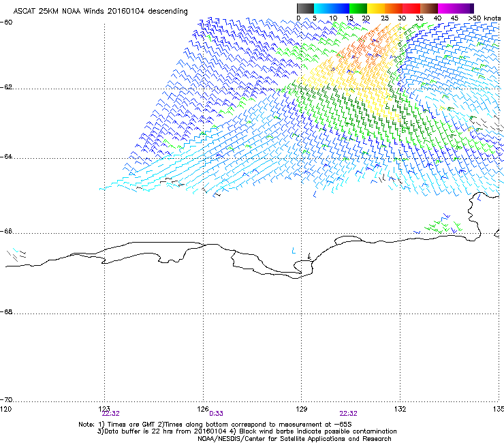Click the lone blue wind barb near 129E 66.5S
The width and height of the screenshot is (504, 443).
pos(294,251)
